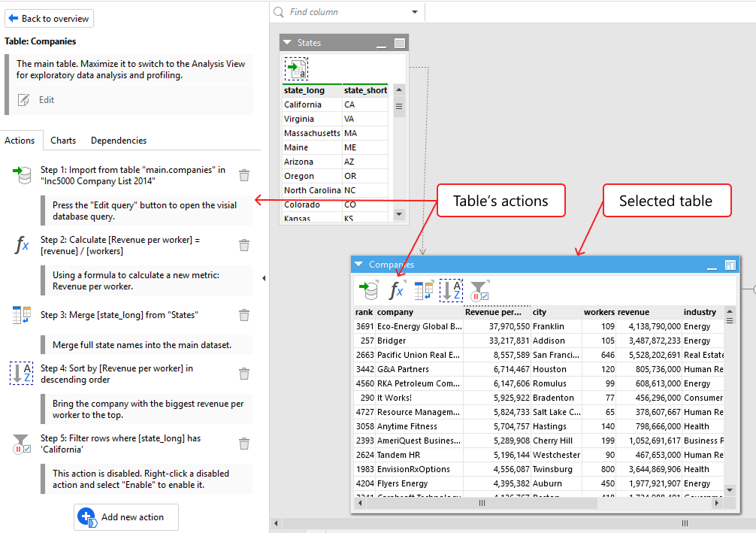Select the Anytime Fitness company cell
756x533 pixels.
pos(419,426)
